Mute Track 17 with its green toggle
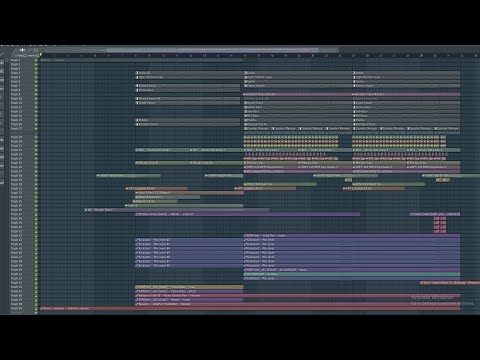 36,129
